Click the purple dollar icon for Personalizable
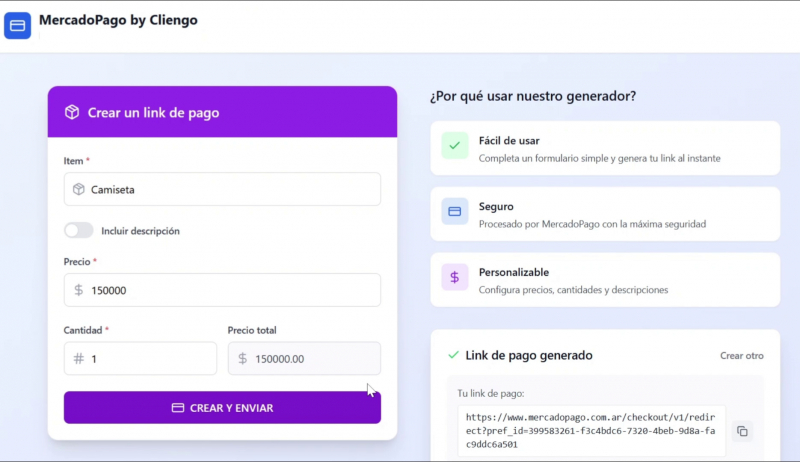 pos(455,277)
